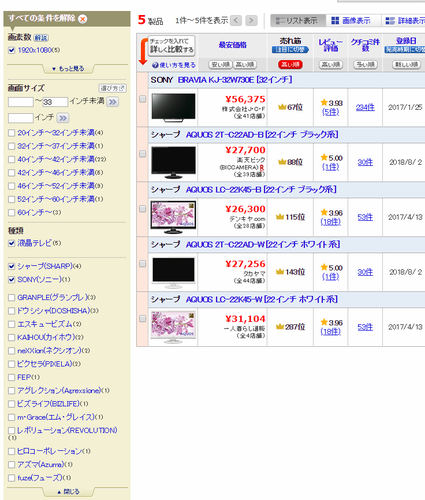This screenshot has height=500, width=425.
Task: Click the 詳しく比較する compare button
Action: 171,46
